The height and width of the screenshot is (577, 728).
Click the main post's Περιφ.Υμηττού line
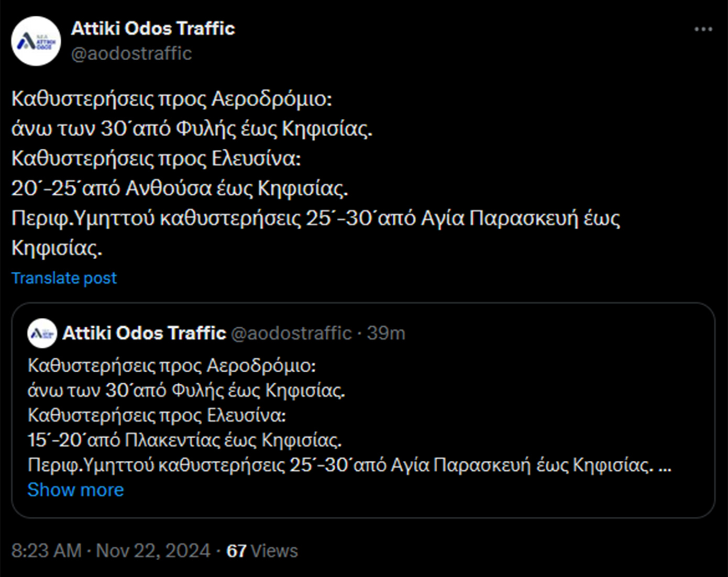tap(315, 218)
